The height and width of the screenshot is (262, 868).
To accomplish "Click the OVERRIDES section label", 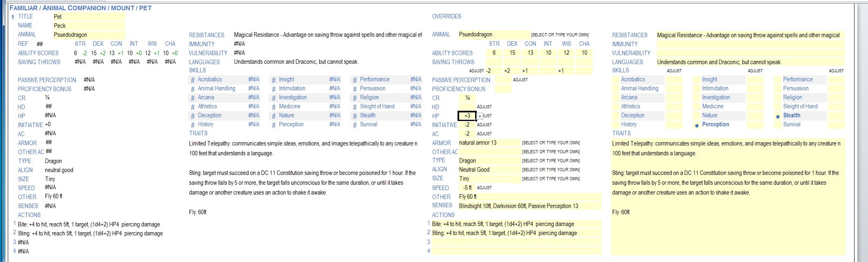I will click(x=446, y=16).
